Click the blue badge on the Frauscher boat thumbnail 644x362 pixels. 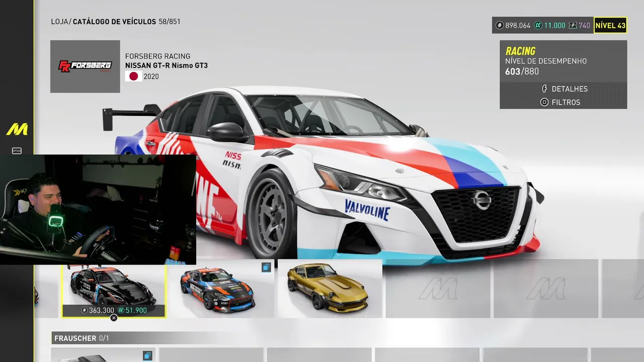pyautogui.click(x=147, y=355)
